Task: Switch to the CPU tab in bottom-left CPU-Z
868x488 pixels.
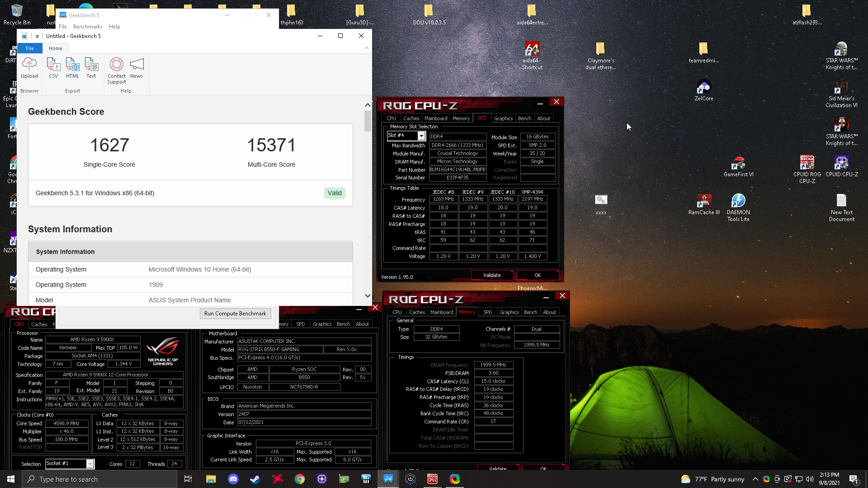Action: point(19,324)
